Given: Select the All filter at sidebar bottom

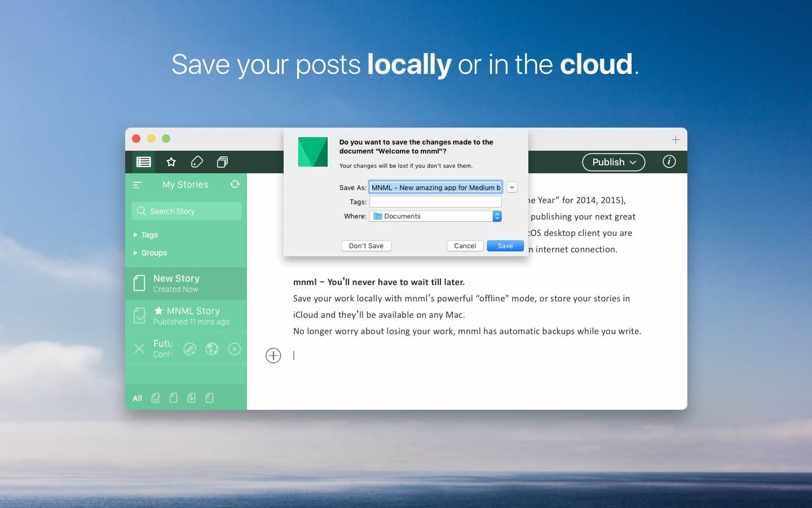Looking at the screenshot, I should point(138,398).
